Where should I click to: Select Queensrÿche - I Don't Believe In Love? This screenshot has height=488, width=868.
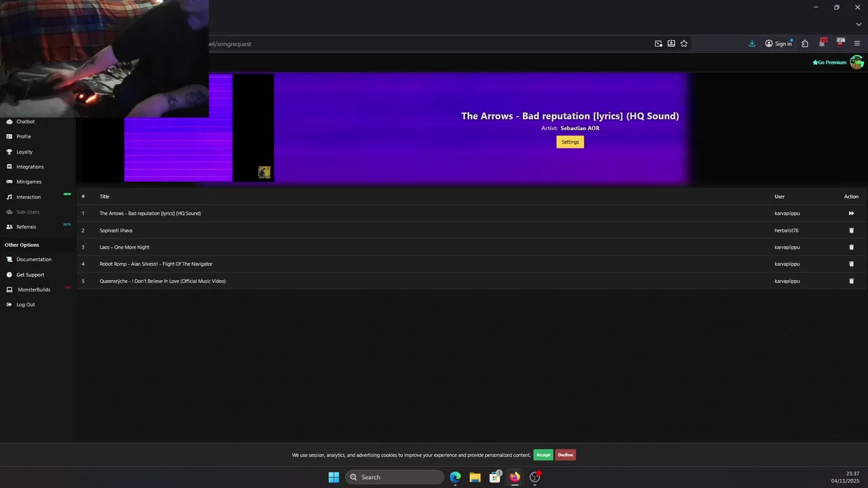tap(163, 281)
